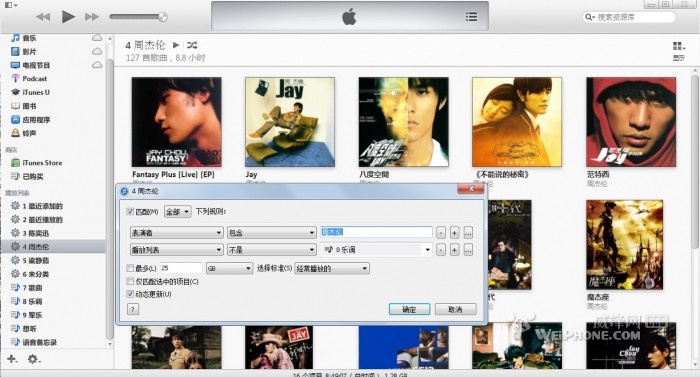
Task: Click the help question mark button
Action: [133, 309]
